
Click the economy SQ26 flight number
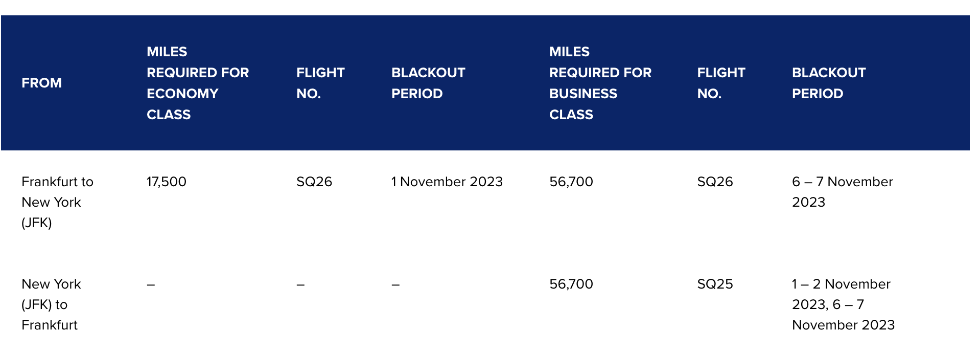(314, 182)
